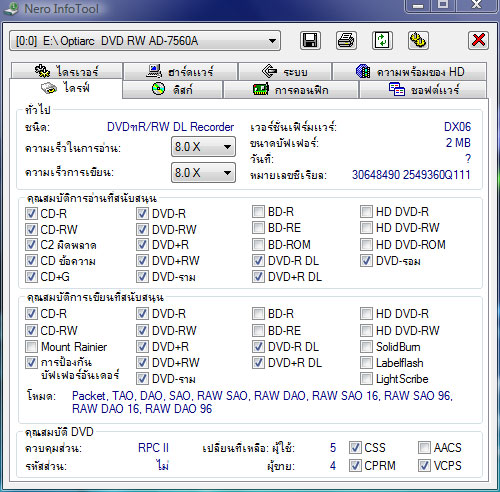Click the vendor changes left value 4
500x492 pixels.
click(333, 466)
